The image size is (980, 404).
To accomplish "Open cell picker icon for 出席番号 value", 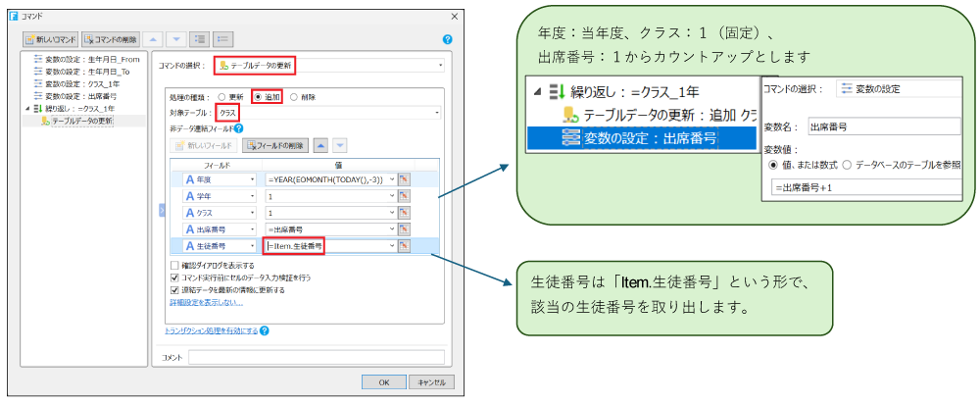I will (x=404, y=229).
